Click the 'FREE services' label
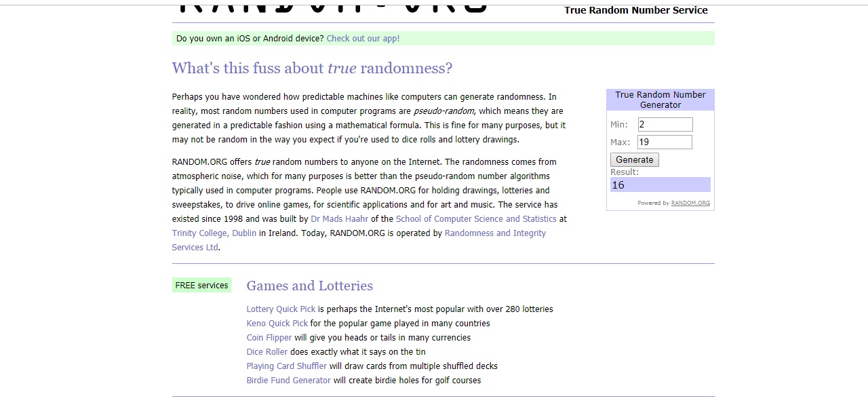 click(201, 286)
